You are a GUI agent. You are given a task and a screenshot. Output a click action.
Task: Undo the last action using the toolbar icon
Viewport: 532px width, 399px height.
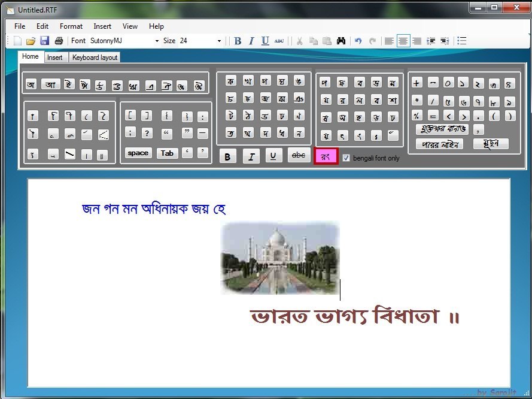point(358,41)
